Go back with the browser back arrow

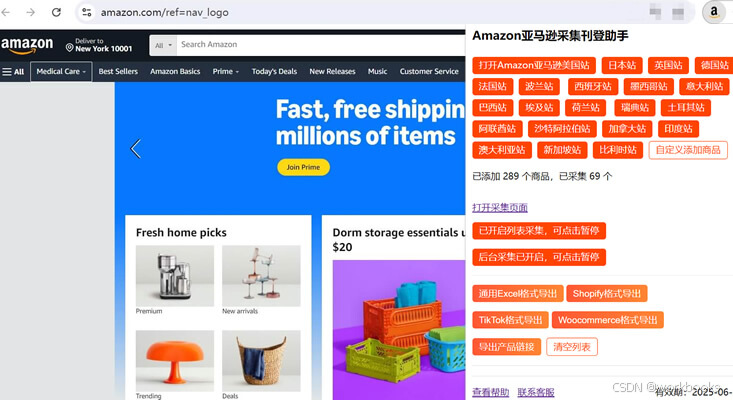point(6,12)
